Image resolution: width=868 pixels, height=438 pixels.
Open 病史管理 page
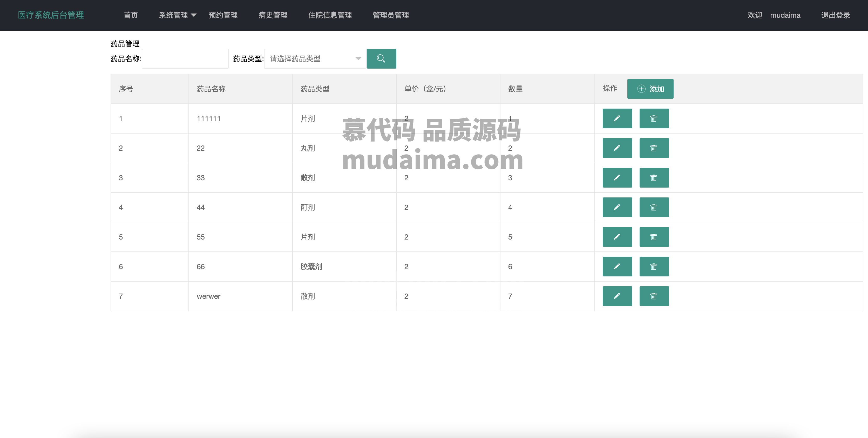click(273, 15)
